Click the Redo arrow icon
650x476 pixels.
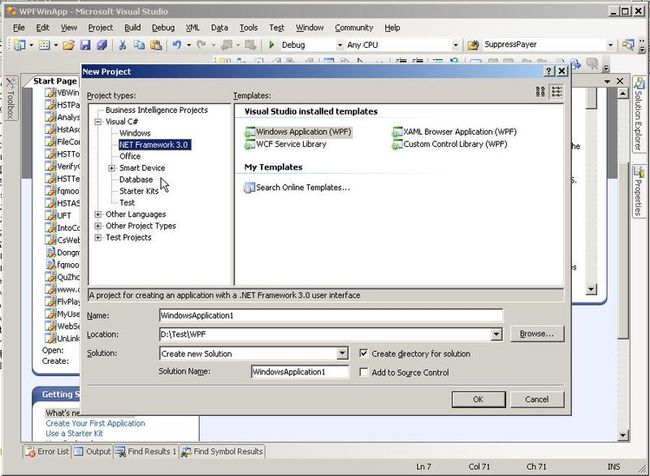[201, 44]
